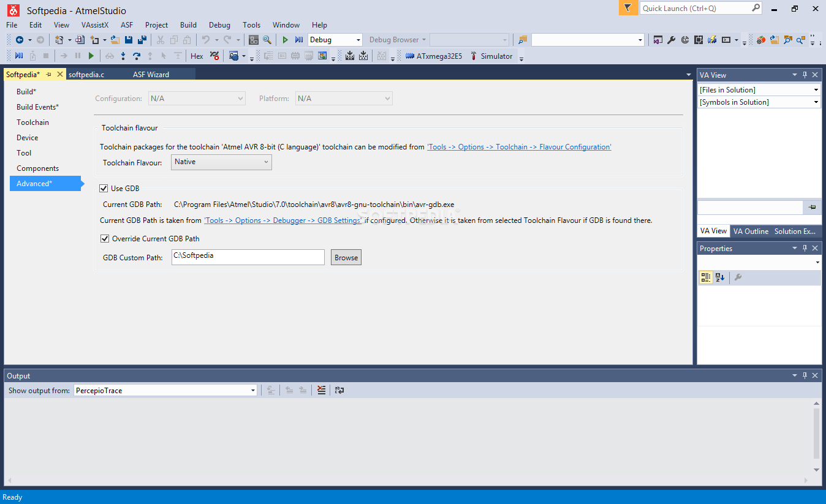826x504 pixels.
Task: Click the wrench icon in toolbar
Action: tap(671, 40)
